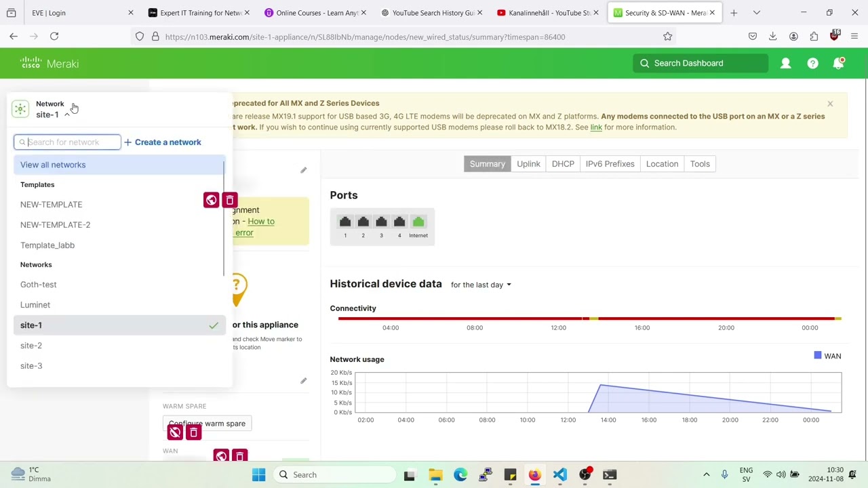Click the Search for network field
868x488 pixels.
67,142
